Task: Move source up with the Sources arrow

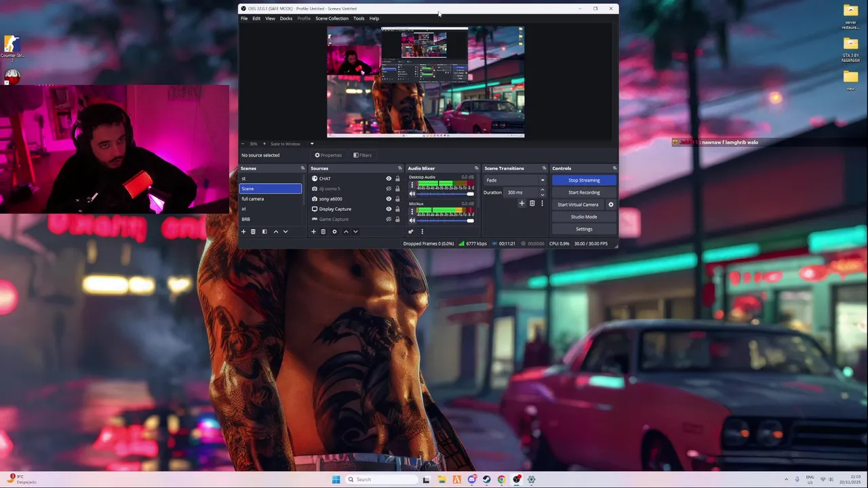Action: 346,232
